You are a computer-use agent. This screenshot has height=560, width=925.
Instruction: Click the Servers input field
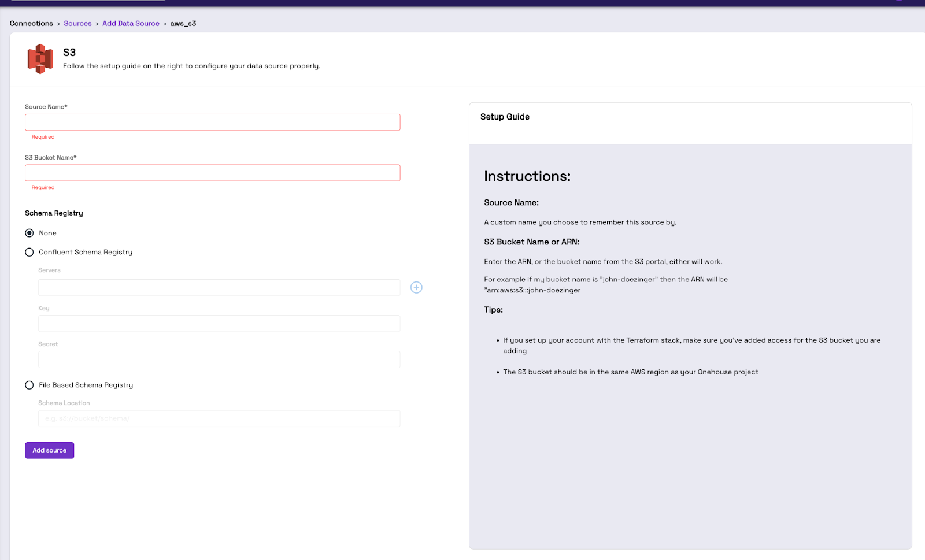point(219,287)
